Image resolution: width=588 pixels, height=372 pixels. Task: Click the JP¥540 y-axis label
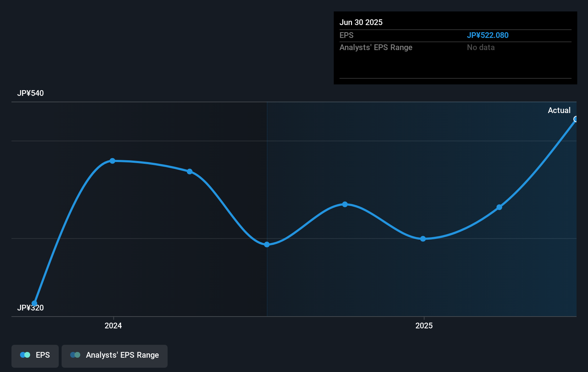pyautogui.click(x=30, y=93)
